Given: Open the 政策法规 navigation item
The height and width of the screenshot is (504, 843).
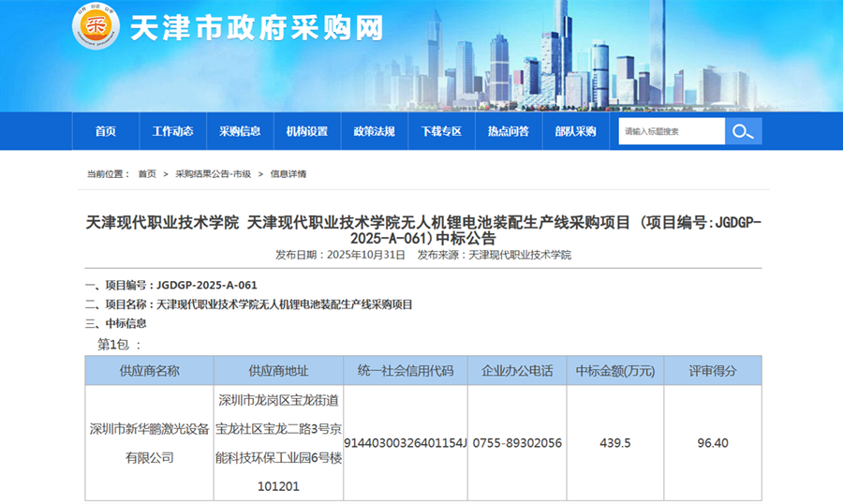Looking at the screenshot, I should pyautogui.click(x=374, y=131).
